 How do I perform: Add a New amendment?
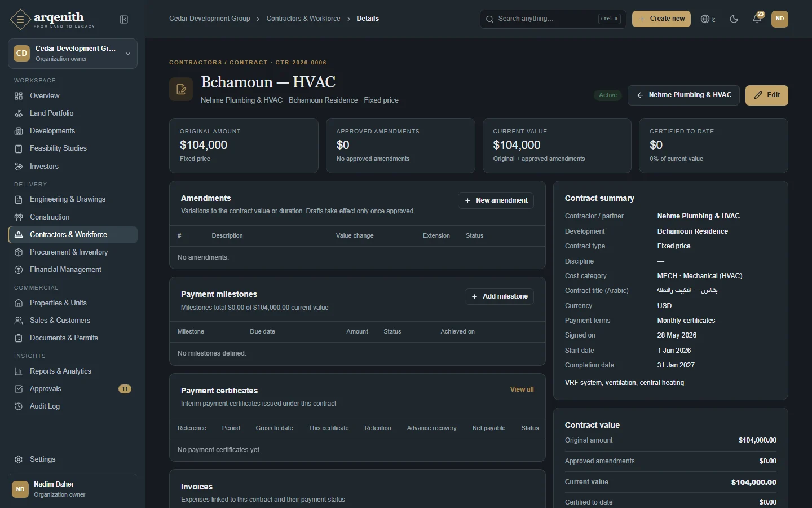(x=496, y=200)
